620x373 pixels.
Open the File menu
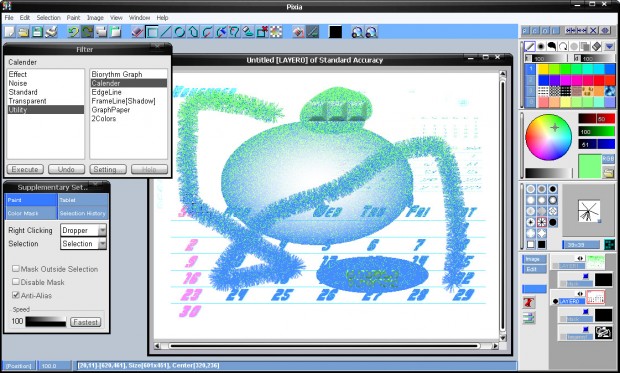coord(9,18)
